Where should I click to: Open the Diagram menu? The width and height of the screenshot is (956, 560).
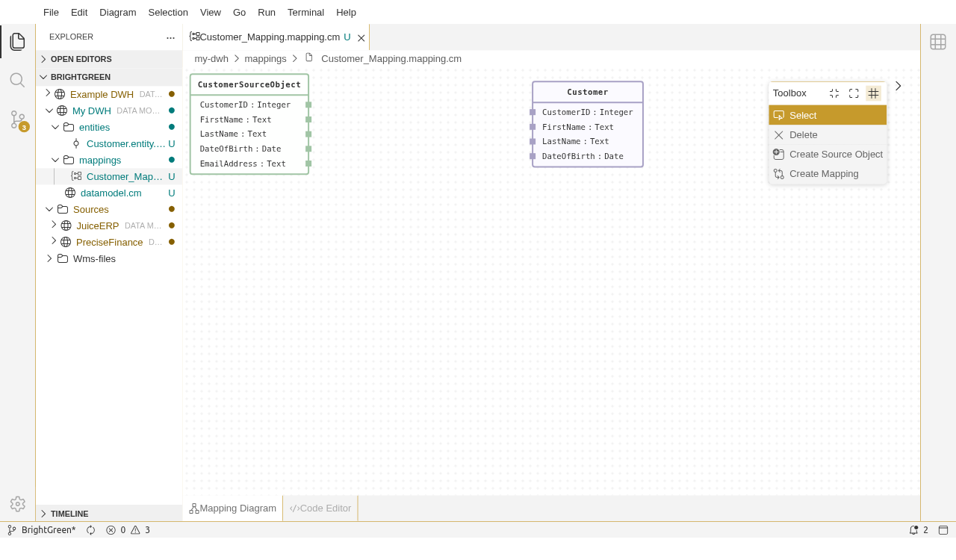click(117, 12)
